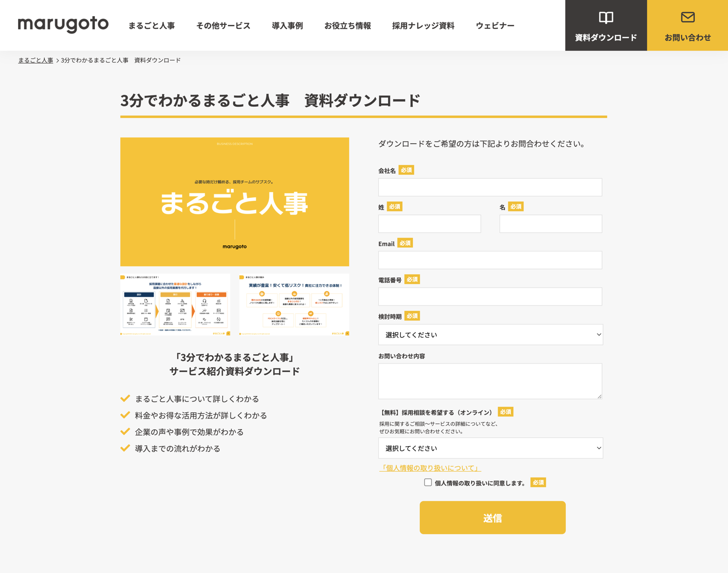Focus the 姓 text field
The image size is (728, 573).
point(429,224)
